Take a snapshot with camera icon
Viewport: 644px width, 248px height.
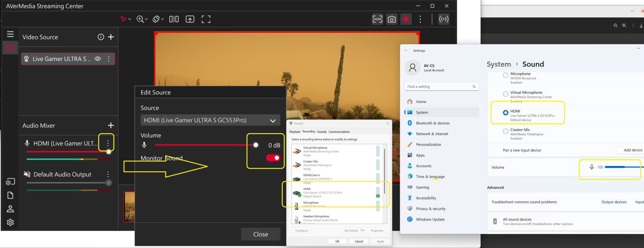click(x=391, y=19)
